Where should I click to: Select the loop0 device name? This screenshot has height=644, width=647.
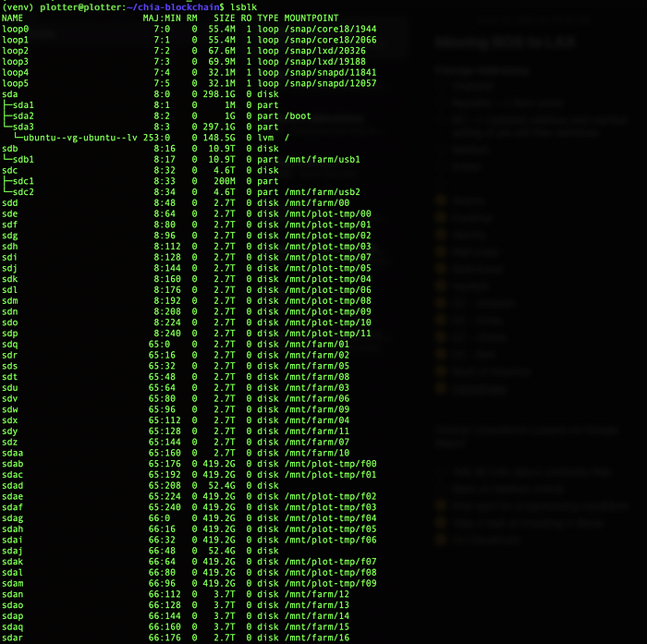[x=16, y=29]
